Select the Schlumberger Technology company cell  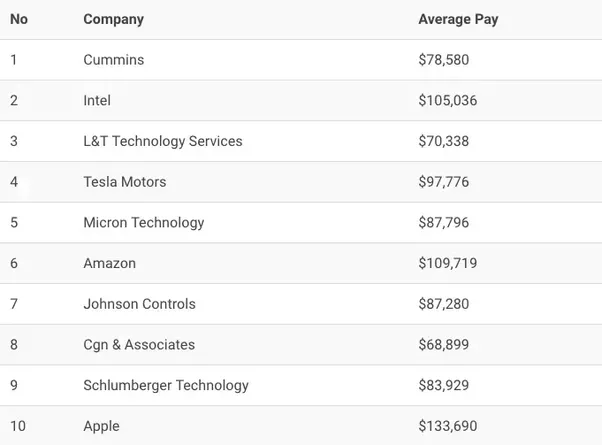(165, 385)
